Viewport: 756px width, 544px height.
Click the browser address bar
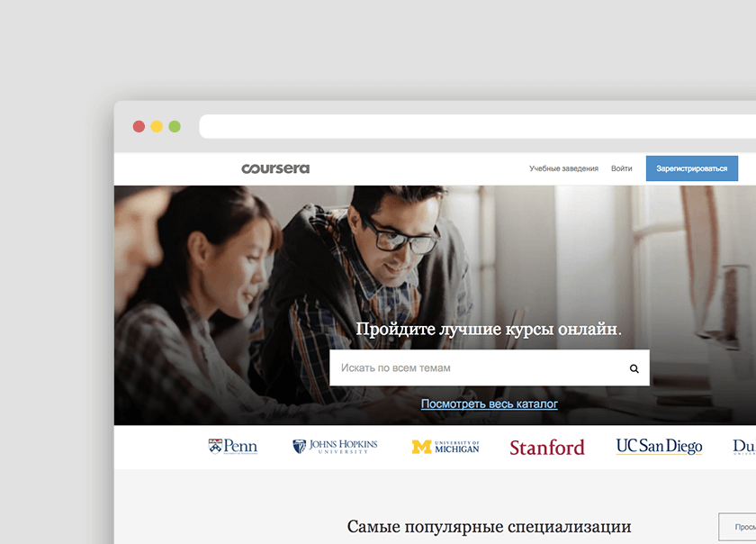(x=477, y=127)
